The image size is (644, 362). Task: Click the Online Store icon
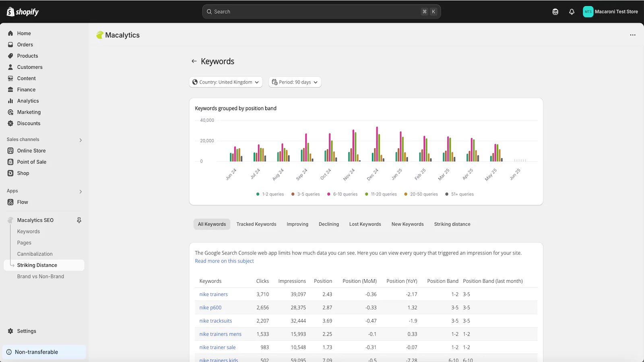pyautogui.click(x=10, y=151)
